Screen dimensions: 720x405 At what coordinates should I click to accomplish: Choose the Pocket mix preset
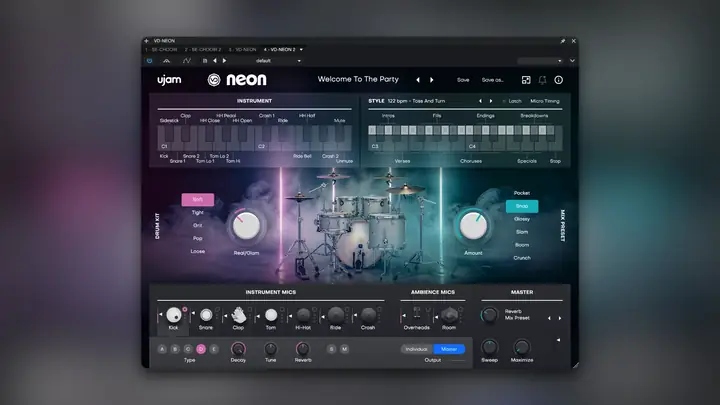[x=522, y=193]
